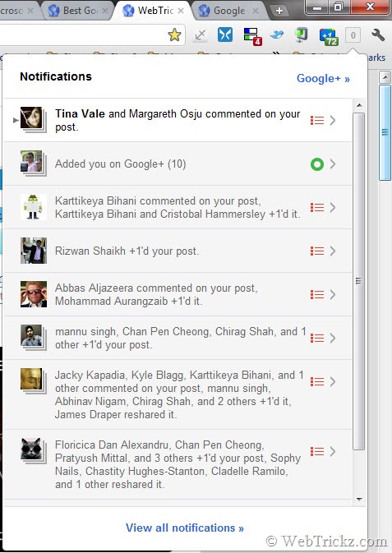Click the monitor download extension icon
This screenshot has width=392, height=553.
301,35
